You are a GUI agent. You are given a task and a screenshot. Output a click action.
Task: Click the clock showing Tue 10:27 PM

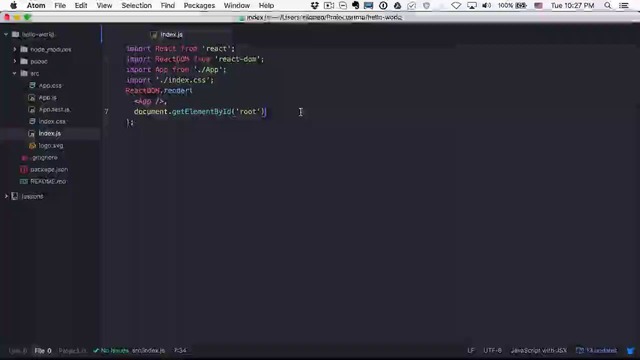click(572, 5)
